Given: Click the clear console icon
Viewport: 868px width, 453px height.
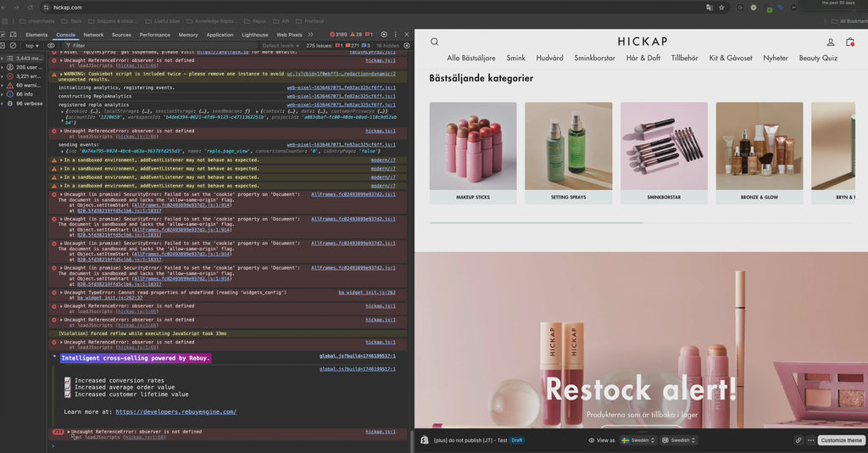Looking at the screenshot, I should [x=13, y=46].
